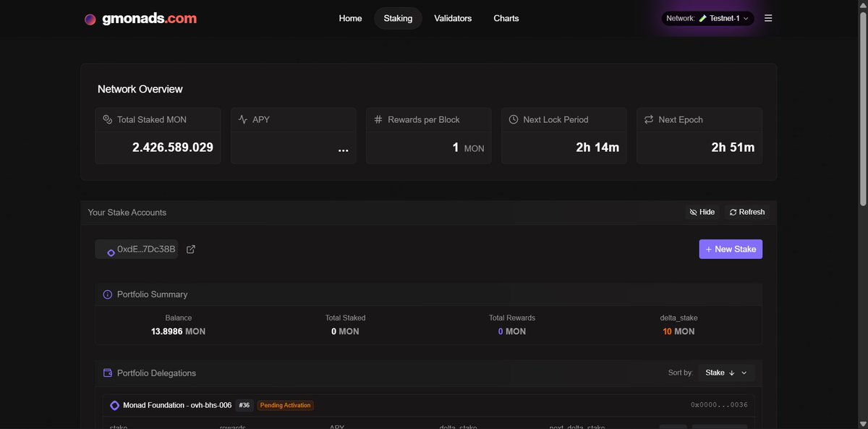
Task: Click the page vertical scrollbar
Action: (863, 109)
